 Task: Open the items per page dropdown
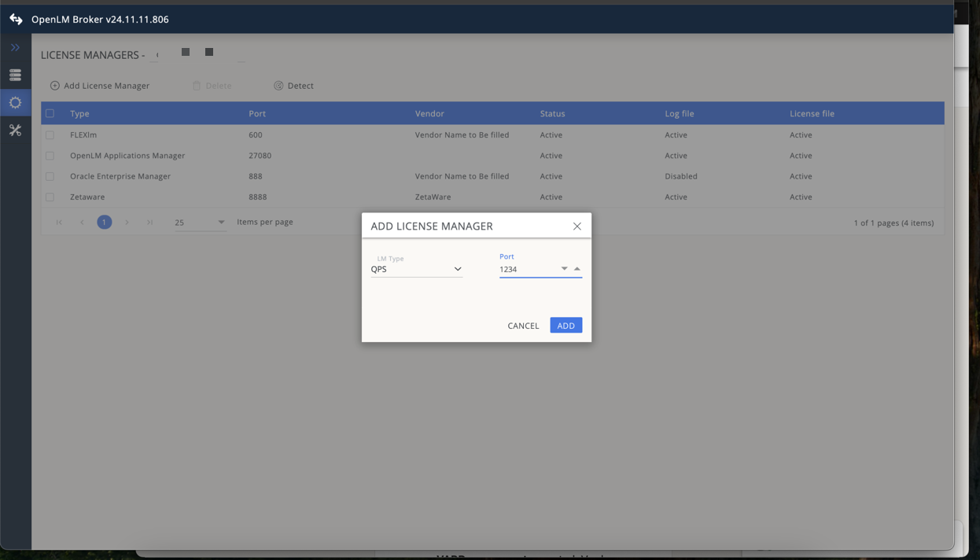click(x=220, y=222)
